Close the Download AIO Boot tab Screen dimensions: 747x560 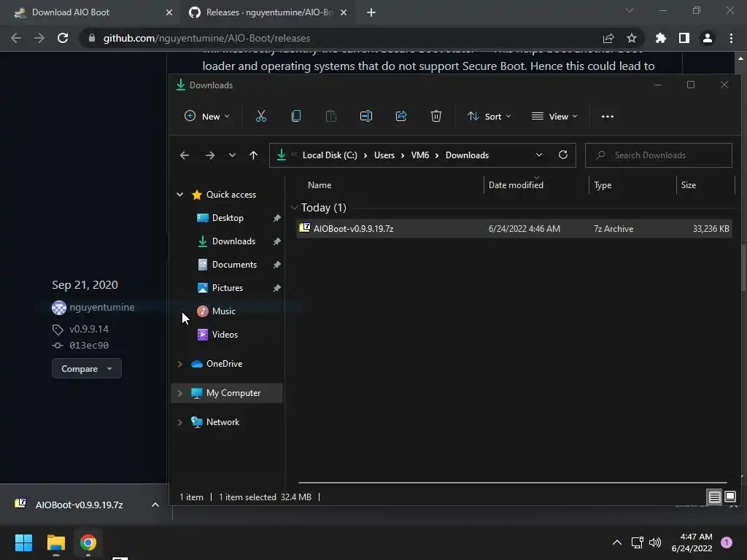(x=169, y=12)
